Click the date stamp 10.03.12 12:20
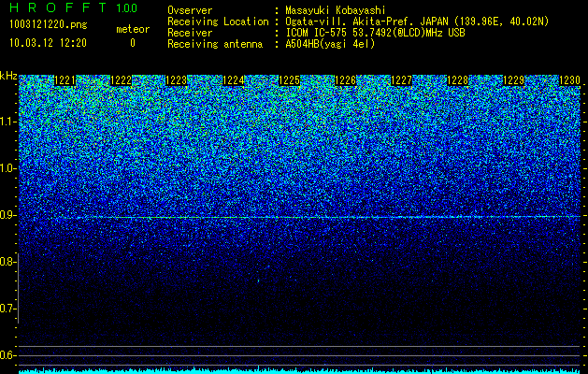 coord(48,43)
